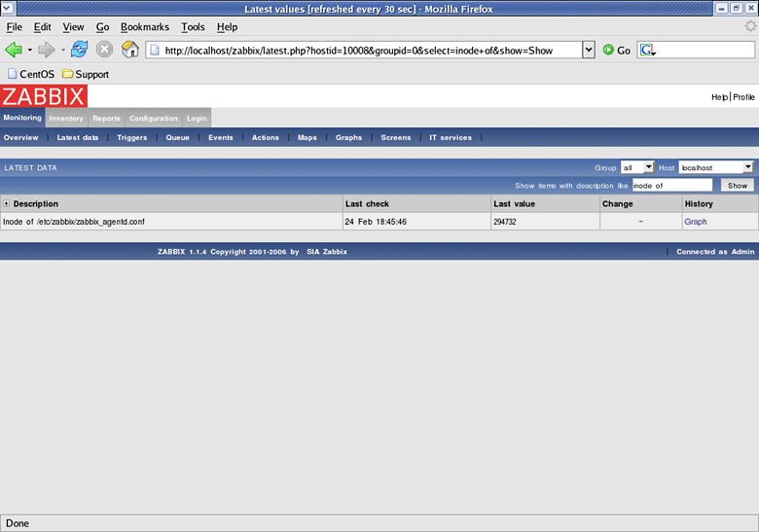Image resolution: width=759 pixels, height=532 pixels.
Task: Open the Bookmarks menu
Action: 145,27
